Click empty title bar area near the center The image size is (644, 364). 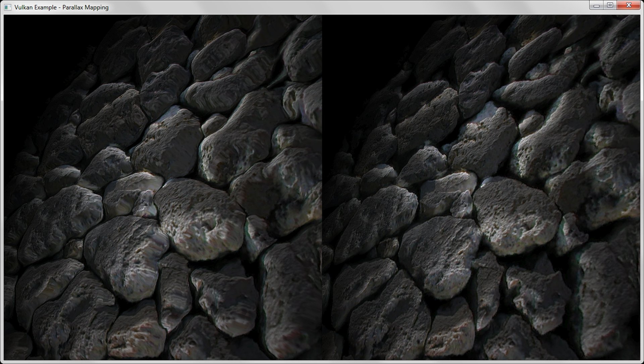(322, 7)
